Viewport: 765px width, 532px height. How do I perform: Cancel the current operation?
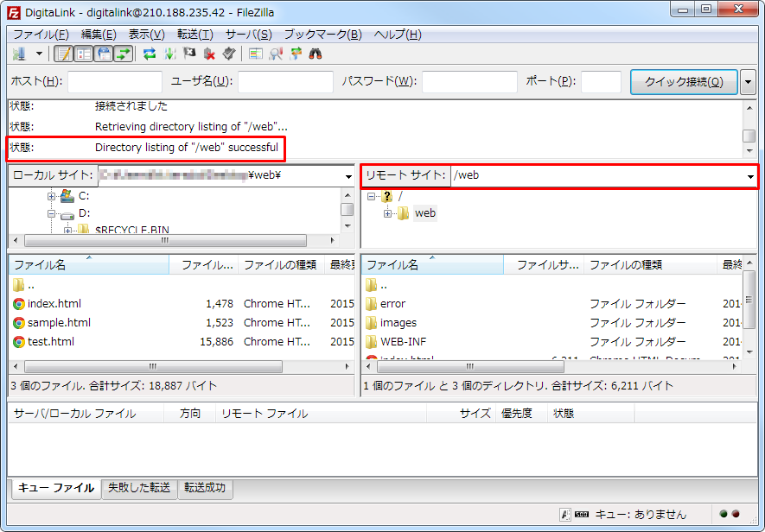tap(189, 54)
